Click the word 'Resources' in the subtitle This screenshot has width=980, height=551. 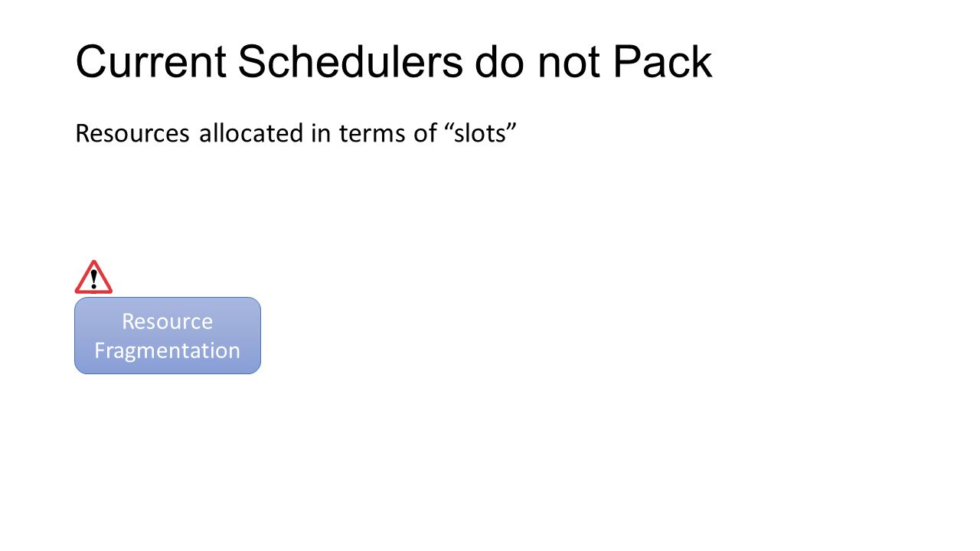132,134
